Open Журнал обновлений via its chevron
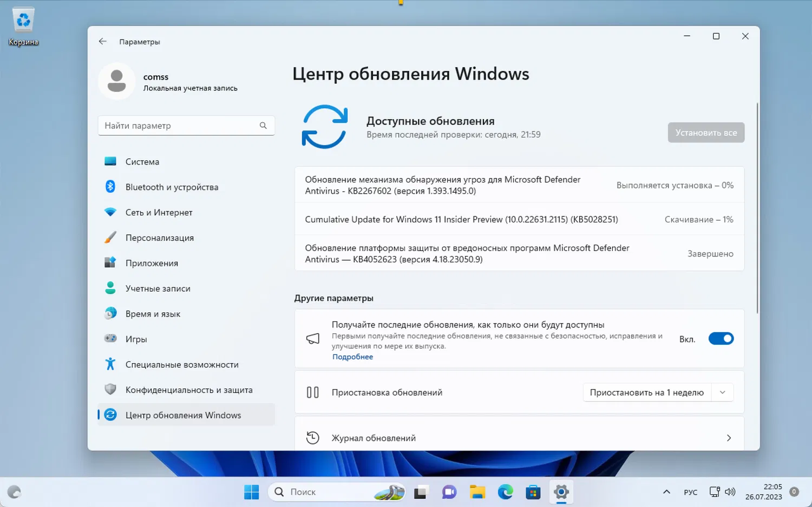812x507 pixels. [729, 438]
